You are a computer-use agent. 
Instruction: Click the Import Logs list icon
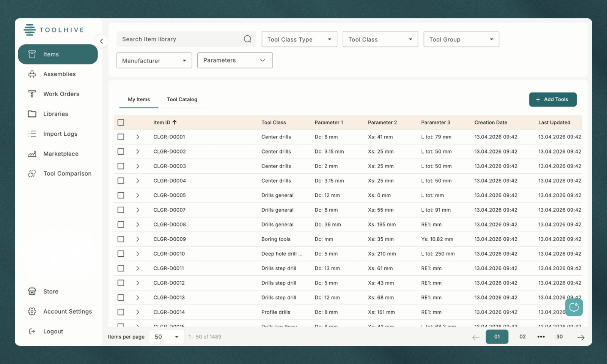tap(32, 134)
